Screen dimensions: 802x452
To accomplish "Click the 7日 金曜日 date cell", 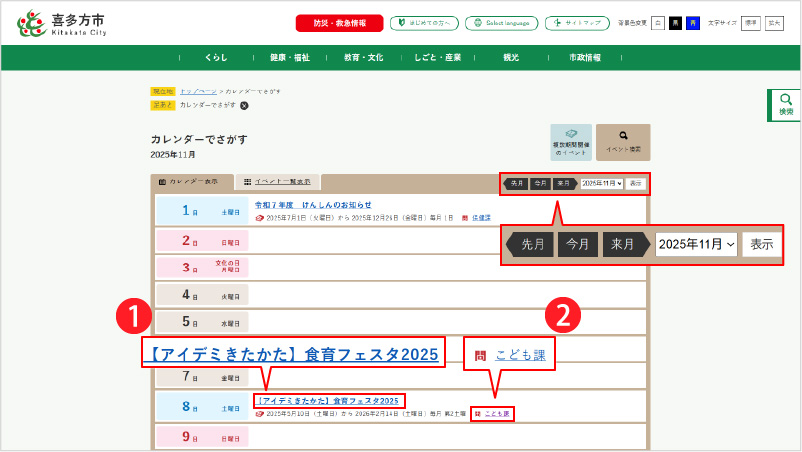I will pos(202,377).
